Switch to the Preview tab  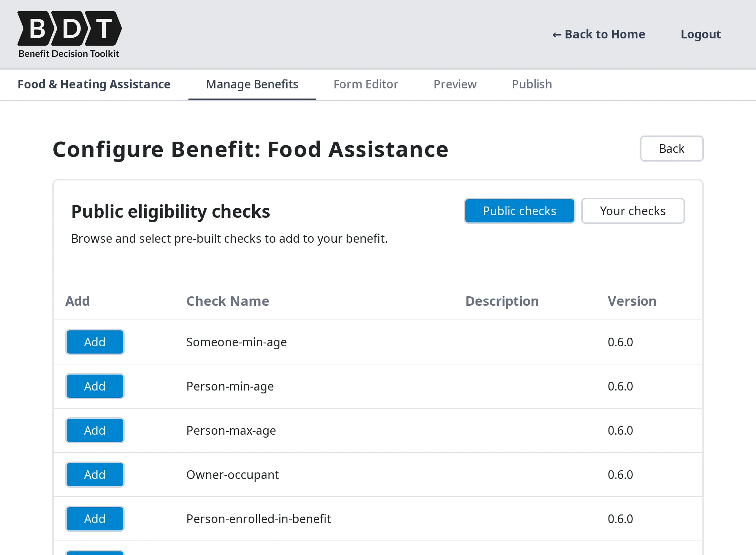(455, 84)
